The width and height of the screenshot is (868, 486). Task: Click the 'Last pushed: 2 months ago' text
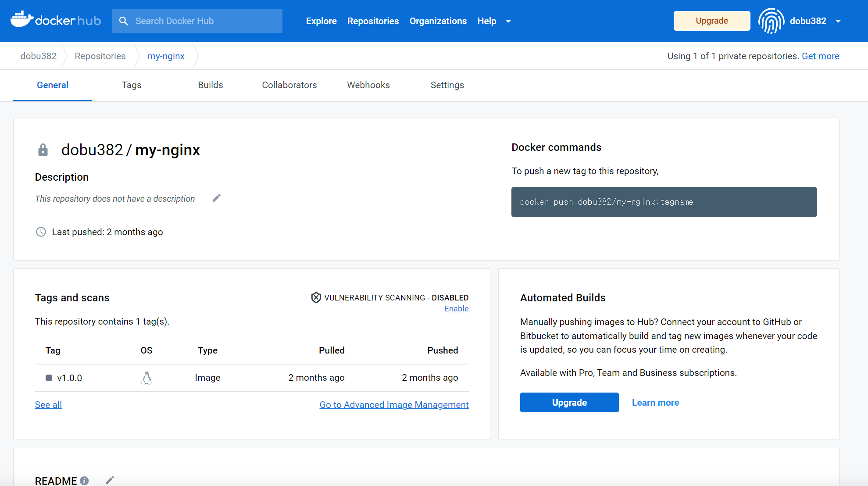(107, 232)
